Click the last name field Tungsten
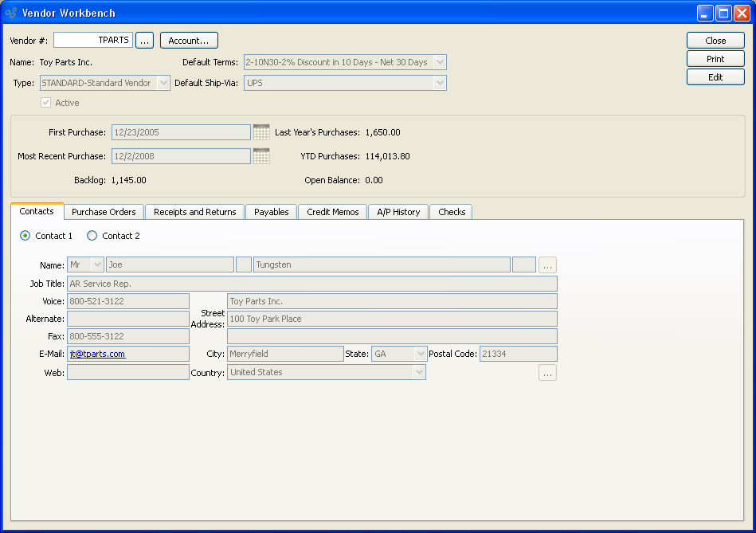Viewport: 756px width, 533px height. [x=382, y=265]
